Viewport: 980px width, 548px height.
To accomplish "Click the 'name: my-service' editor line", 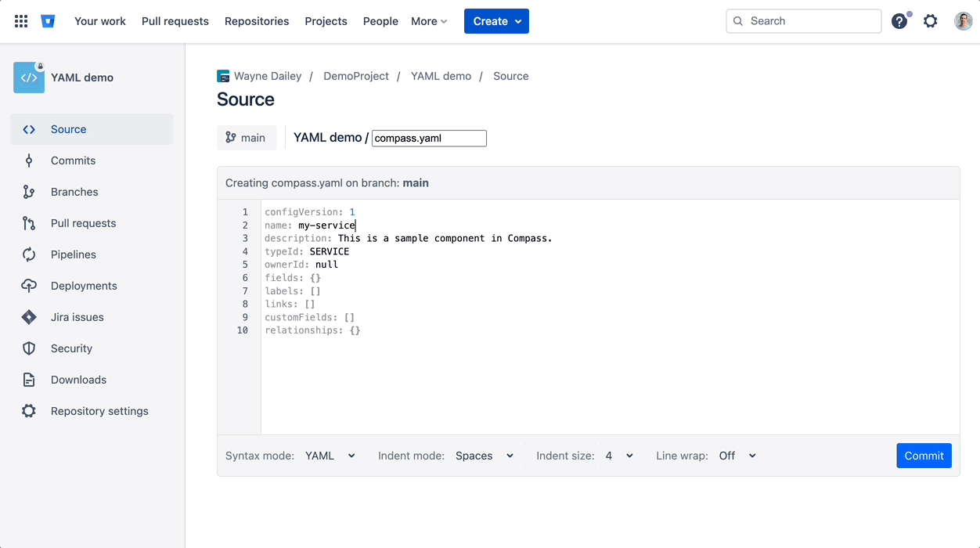I will [x=310, y=225].
